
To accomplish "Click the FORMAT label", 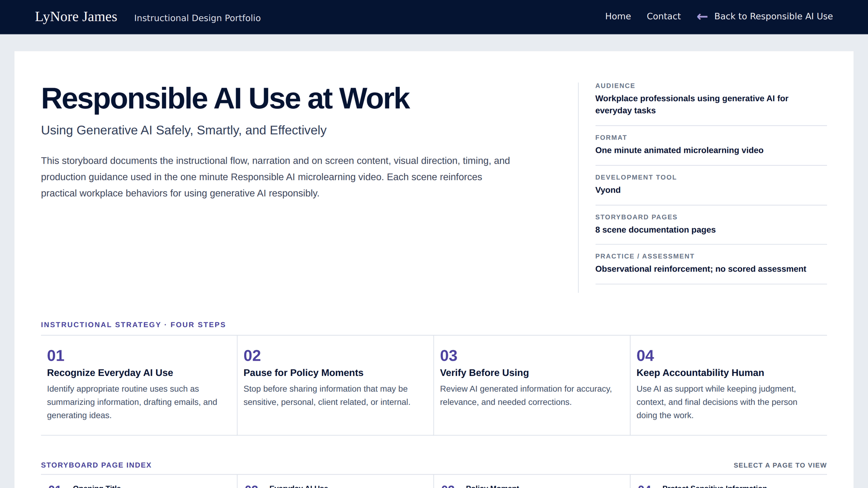I will tap(611, 138).
